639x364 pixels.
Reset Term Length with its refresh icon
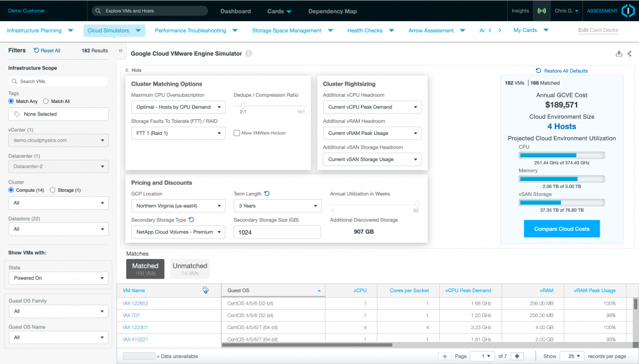tap(267, 194)
